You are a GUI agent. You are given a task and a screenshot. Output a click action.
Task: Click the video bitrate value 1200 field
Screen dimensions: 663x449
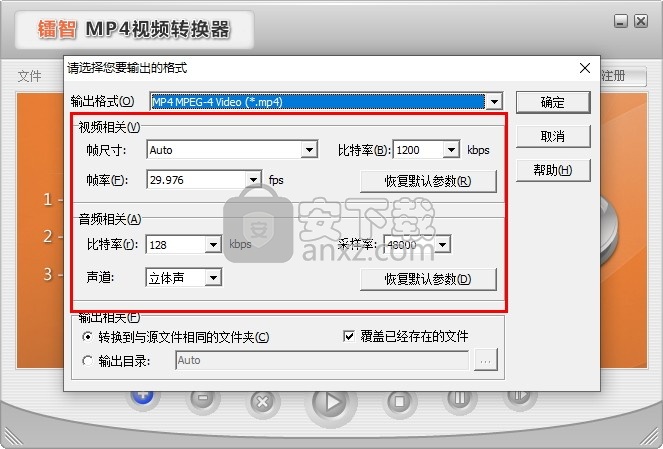point(418,150)
